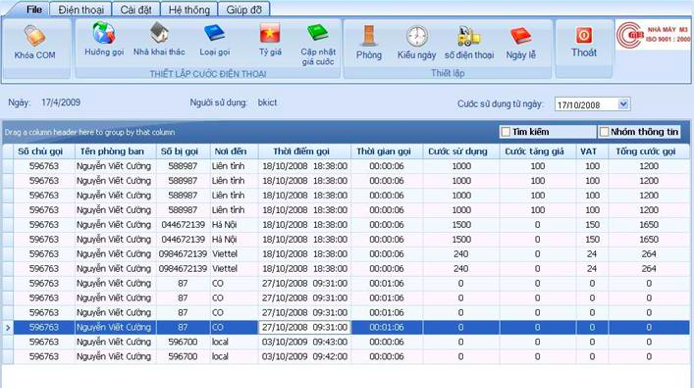Sort by Cước sử dụng column header
The width and height of the screenshot is (694, 388).
(461, 151)
